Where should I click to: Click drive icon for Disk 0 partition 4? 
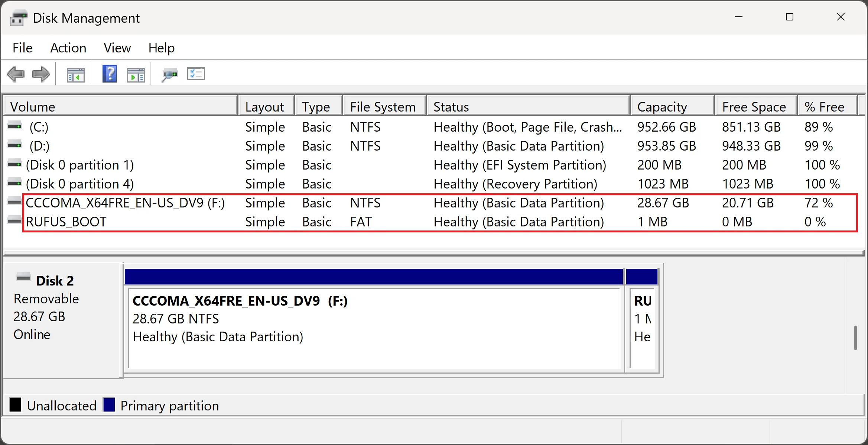tap(15, 183)
